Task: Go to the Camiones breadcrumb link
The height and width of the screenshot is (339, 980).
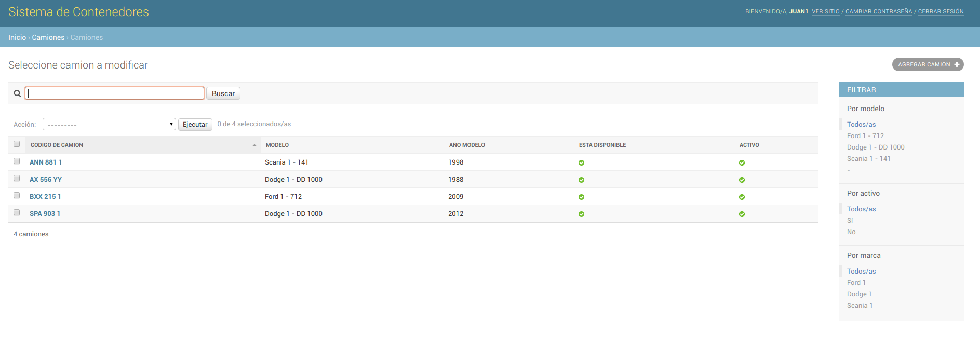Action: point(48,37)
